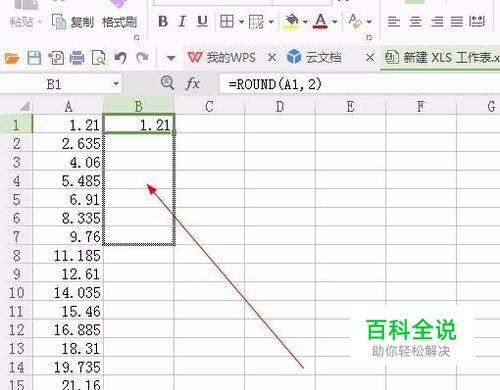Click the clear formatting eraser icon
Image resolution: width=500 pixels, height=390 pixels.
point(355,22)
